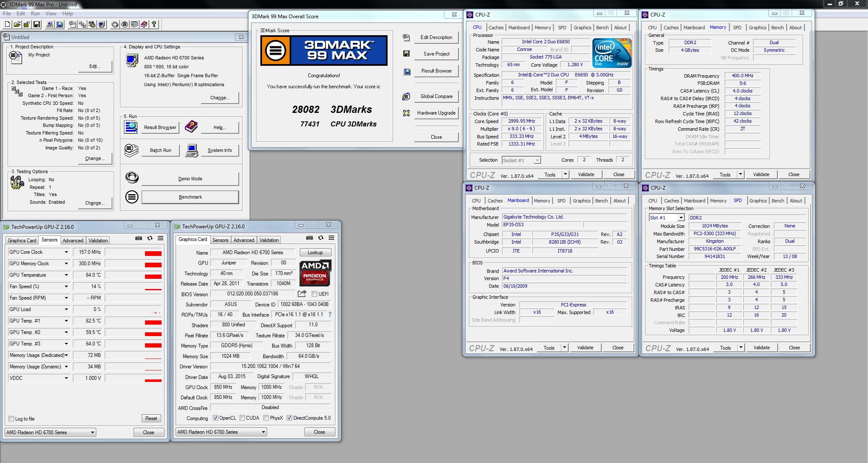Open the File menu

(x=7, y=14)
